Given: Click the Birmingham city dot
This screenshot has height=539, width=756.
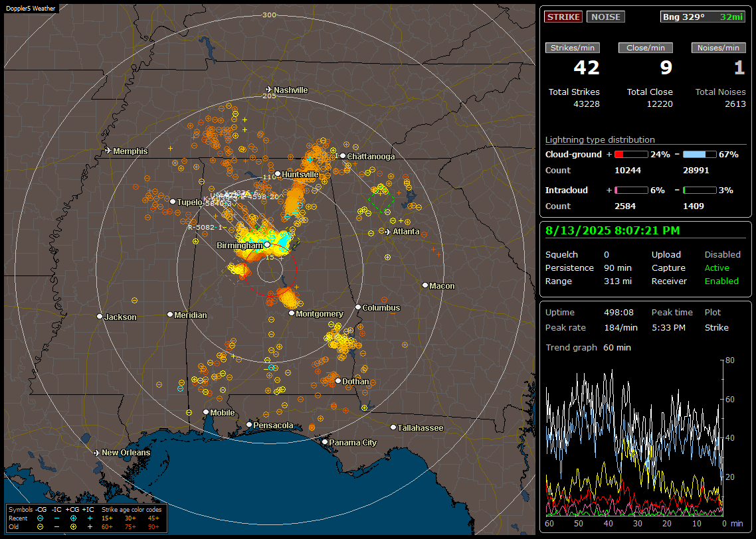Looking at the screenshot, I should tap(267, 245).
